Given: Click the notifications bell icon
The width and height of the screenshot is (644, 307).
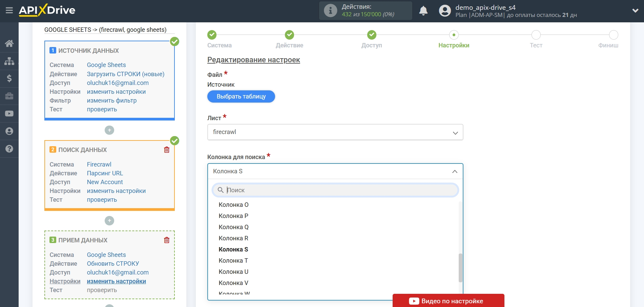Looking at the screenshot, I should point(423,11).
